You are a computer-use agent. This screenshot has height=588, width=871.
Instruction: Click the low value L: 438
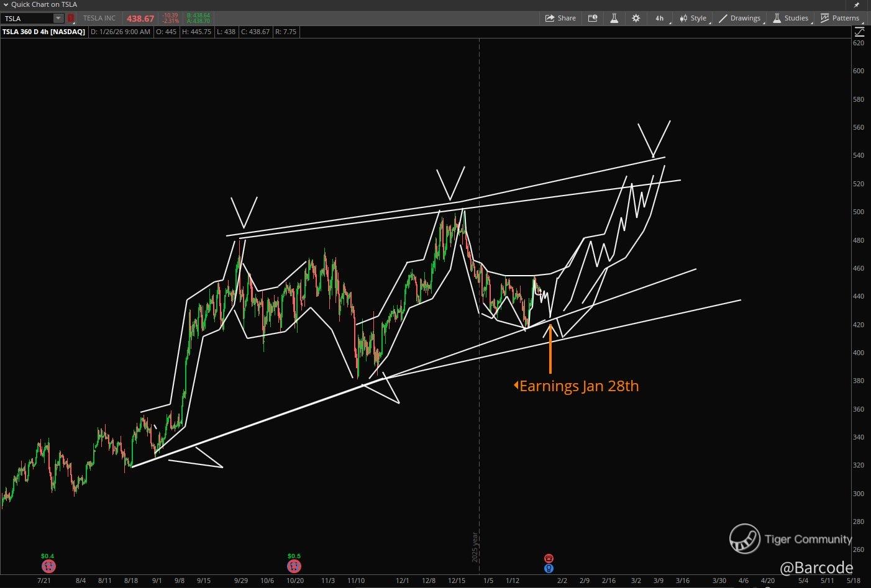pyautogui.click(x=226, y=32)
